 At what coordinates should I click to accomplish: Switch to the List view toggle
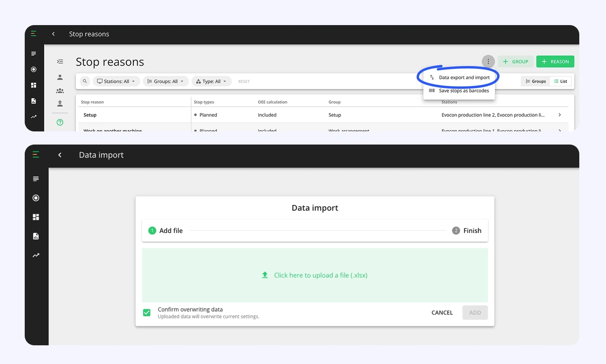point(561,81)
